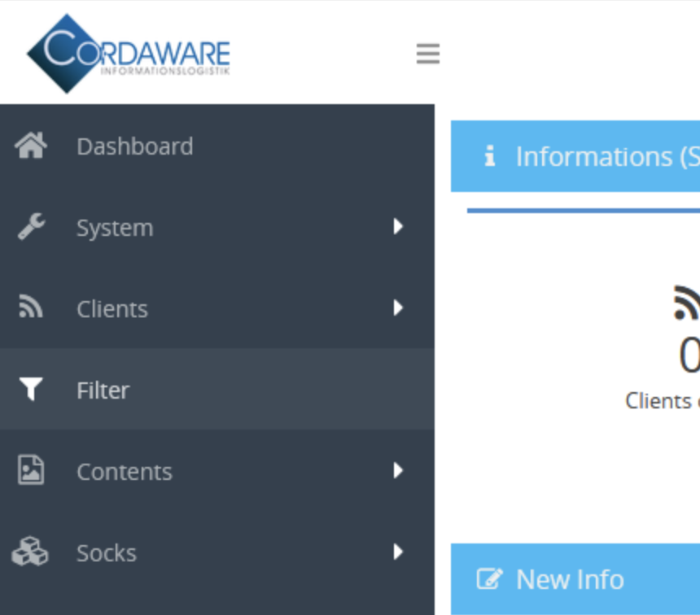This screenshot has width=700, height=615.
Task: Click the Contents image file icon
Action: [31, 469]
